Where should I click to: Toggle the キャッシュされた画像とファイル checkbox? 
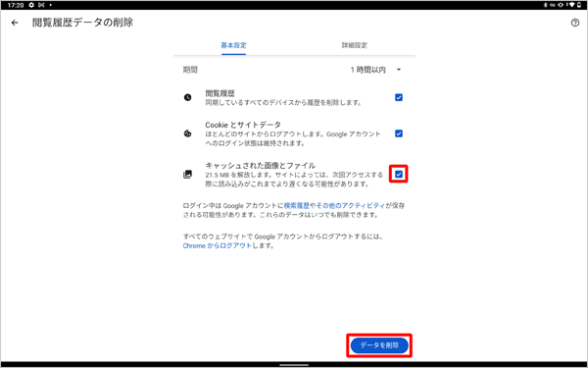coord(399,175)
